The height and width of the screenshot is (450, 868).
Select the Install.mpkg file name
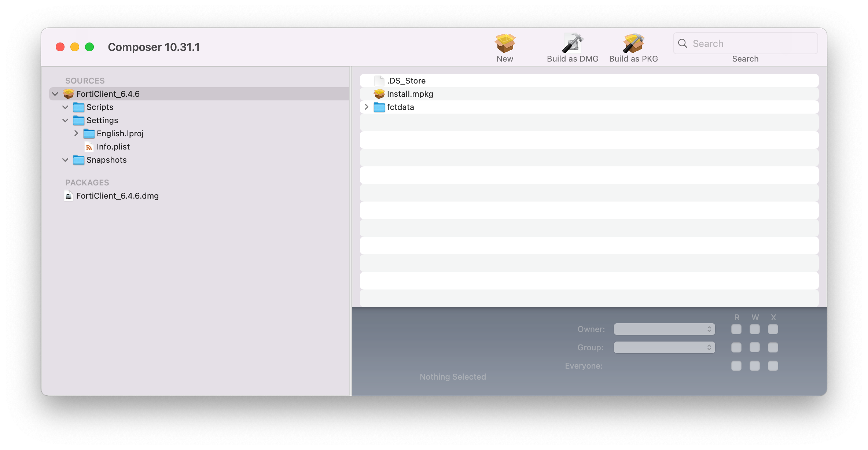[x=410, y=94]
